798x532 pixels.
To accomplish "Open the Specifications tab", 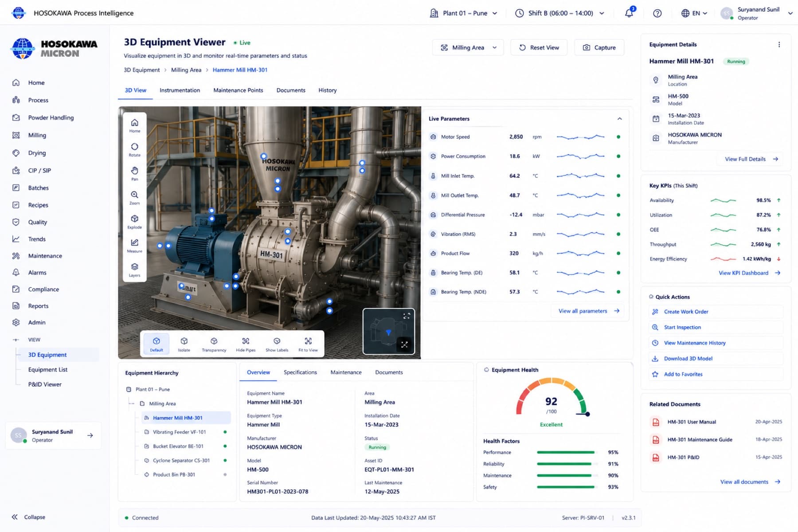I will pyautogui.click(x=300, y=372).
